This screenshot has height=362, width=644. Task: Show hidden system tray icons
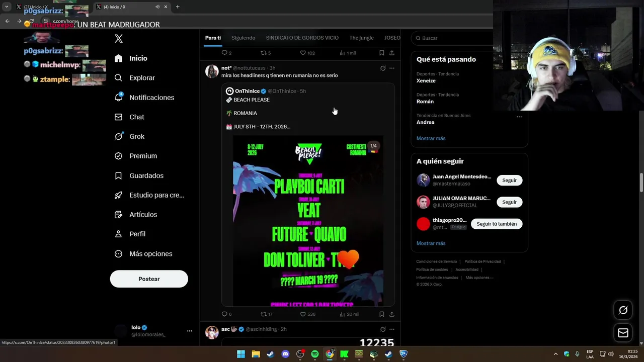pyautogui.click(x=555, y=354)
